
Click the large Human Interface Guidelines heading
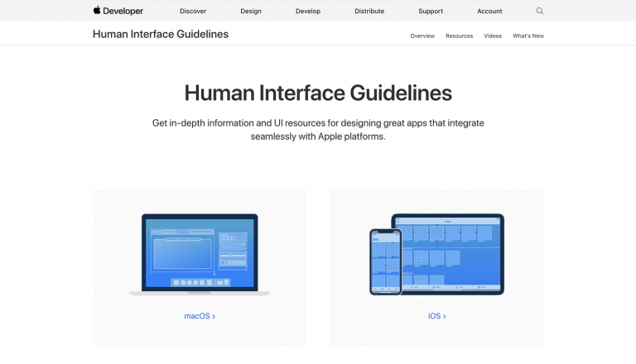pos(318,92)
